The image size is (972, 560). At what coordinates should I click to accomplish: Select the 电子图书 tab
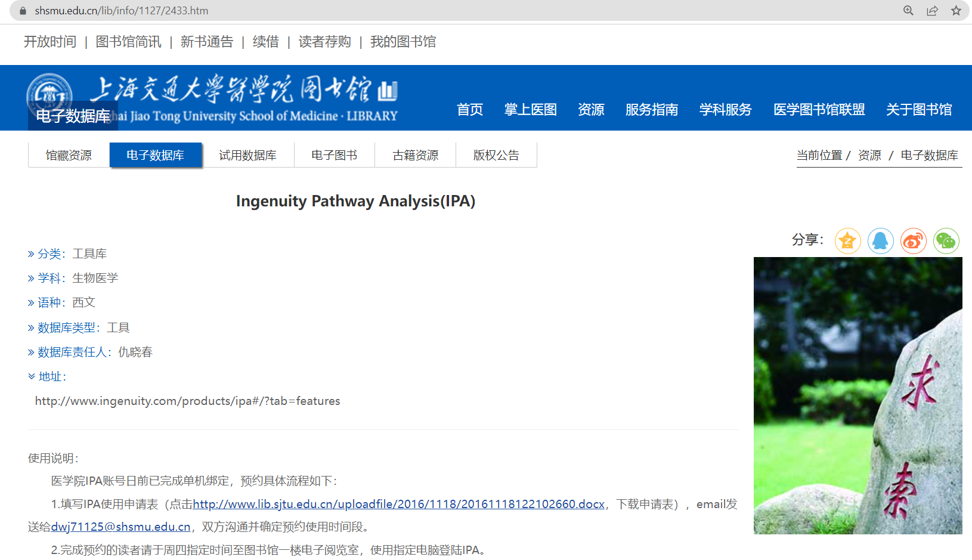(334, 155)
